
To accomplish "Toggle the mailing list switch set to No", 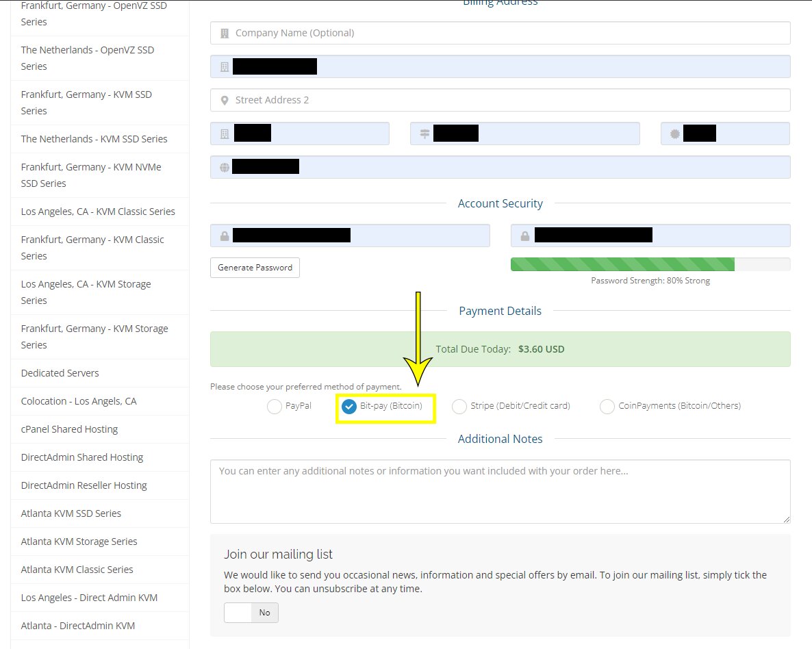I will (251, 613).
